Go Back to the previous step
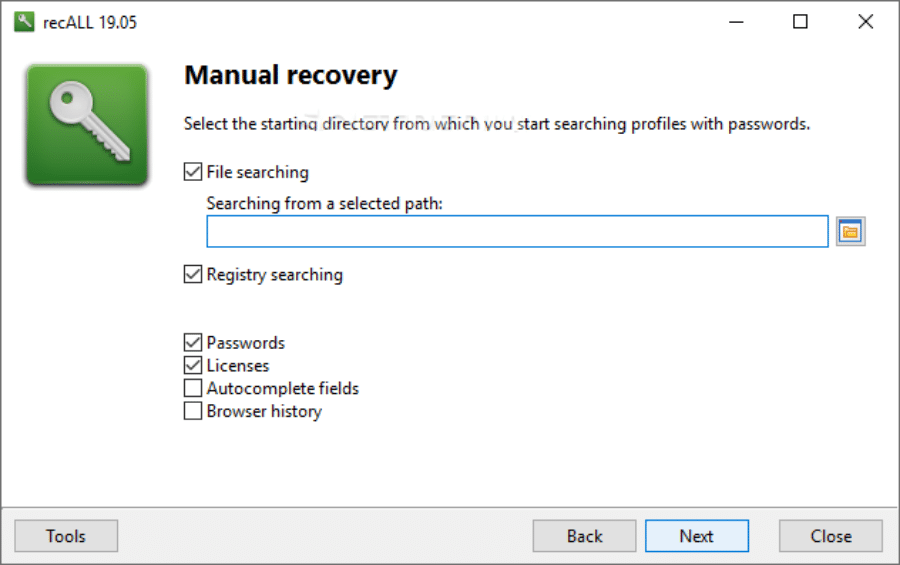Screen dimensions: 900x565 (584, 536)
